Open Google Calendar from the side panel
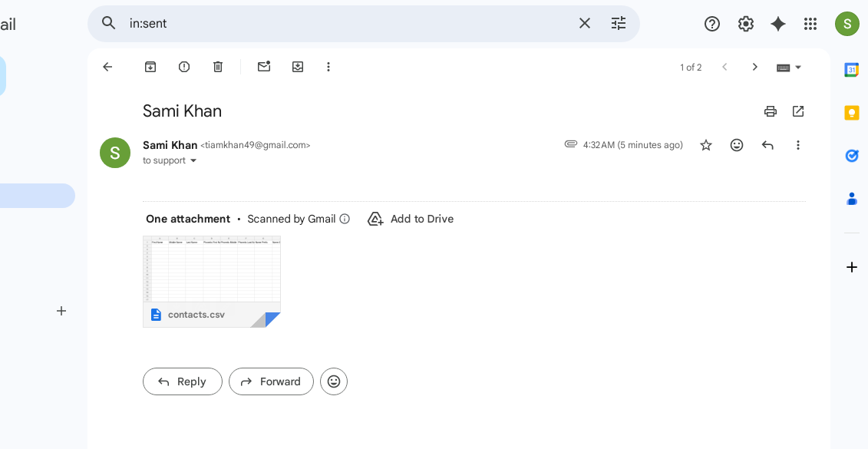This screenshot has height=449, width=868. click(851, 70)
